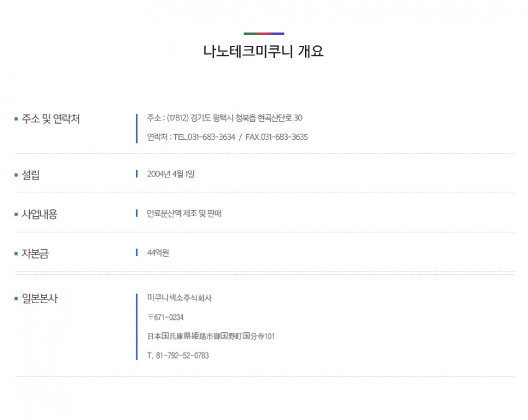The image size is (528, 420).
Task: Click the T. 81-792-52-0783 phone number
Action: coord(178,355)
